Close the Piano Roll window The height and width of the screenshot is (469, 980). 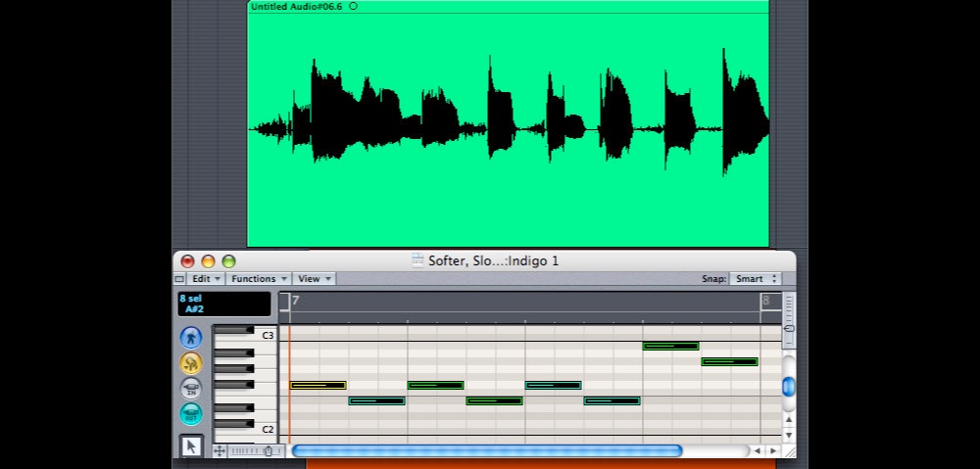(x=187, y=261)
